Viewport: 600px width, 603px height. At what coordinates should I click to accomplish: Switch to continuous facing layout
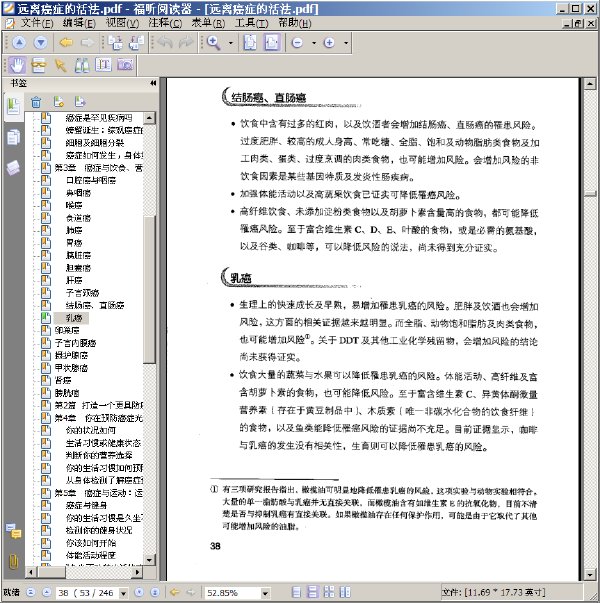click(345, 593)
